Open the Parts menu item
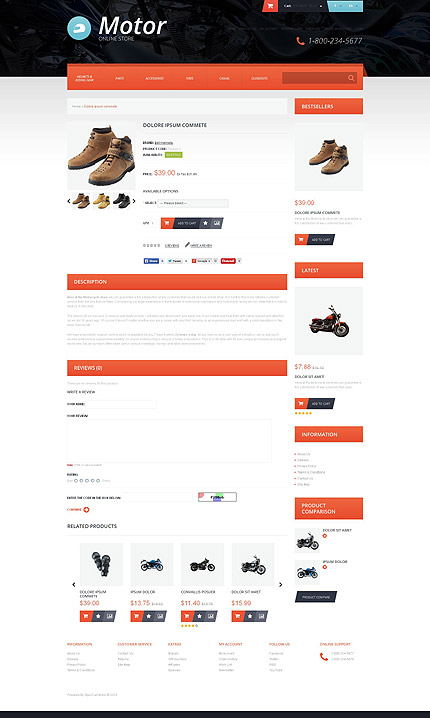This screenshot has width=430, height=718. (x=120, y=78)
